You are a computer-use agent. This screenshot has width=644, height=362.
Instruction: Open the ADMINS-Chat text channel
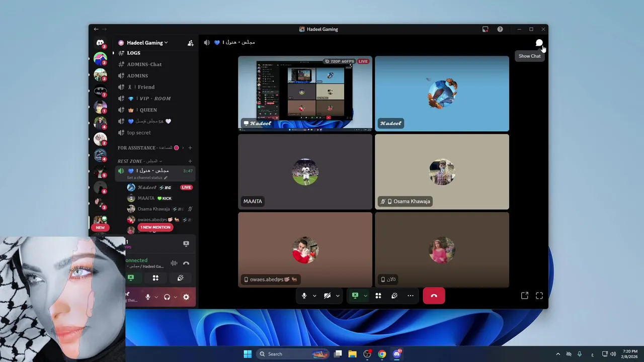tap(155, 64)
